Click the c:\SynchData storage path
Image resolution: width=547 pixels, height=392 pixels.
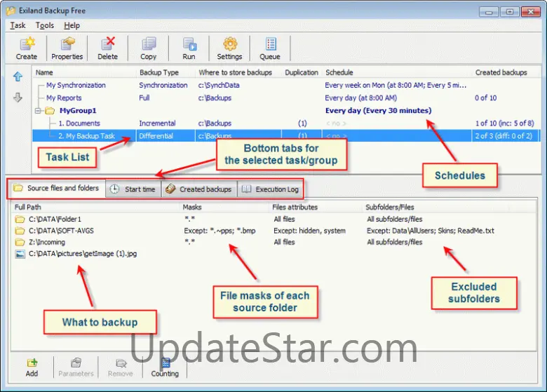219,86
